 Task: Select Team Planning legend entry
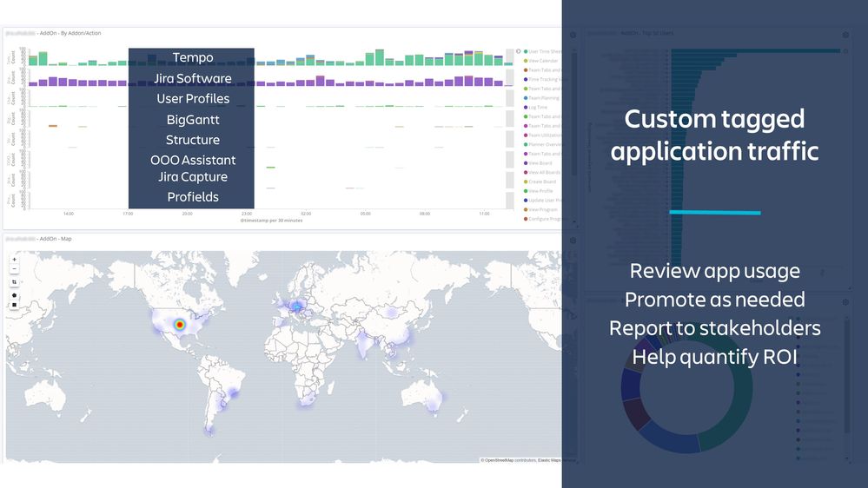pyautogui.click(x=541, y=98)
